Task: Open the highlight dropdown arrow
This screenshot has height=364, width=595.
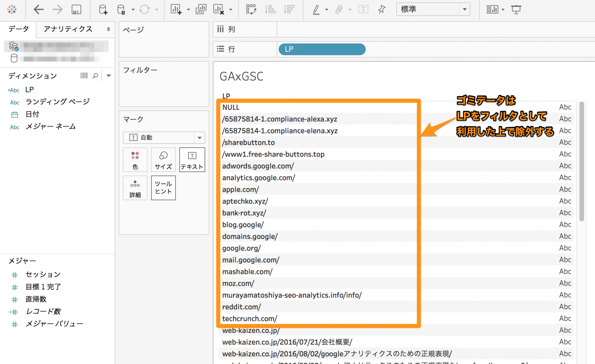Action: tap(326, 10)
